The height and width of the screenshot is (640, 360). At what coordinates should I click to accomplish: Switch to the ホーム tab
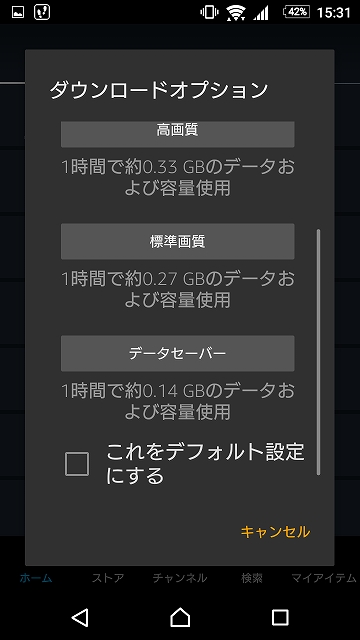[x=36, y=578]
